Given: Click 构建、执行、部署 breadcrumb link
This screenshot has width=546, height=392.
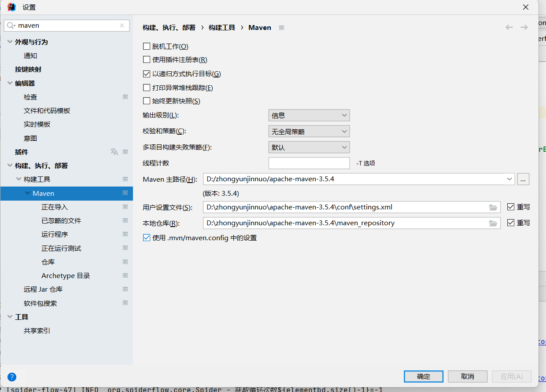Looking at the screenshot, I should pyautogui.click(x=169, y=27).
